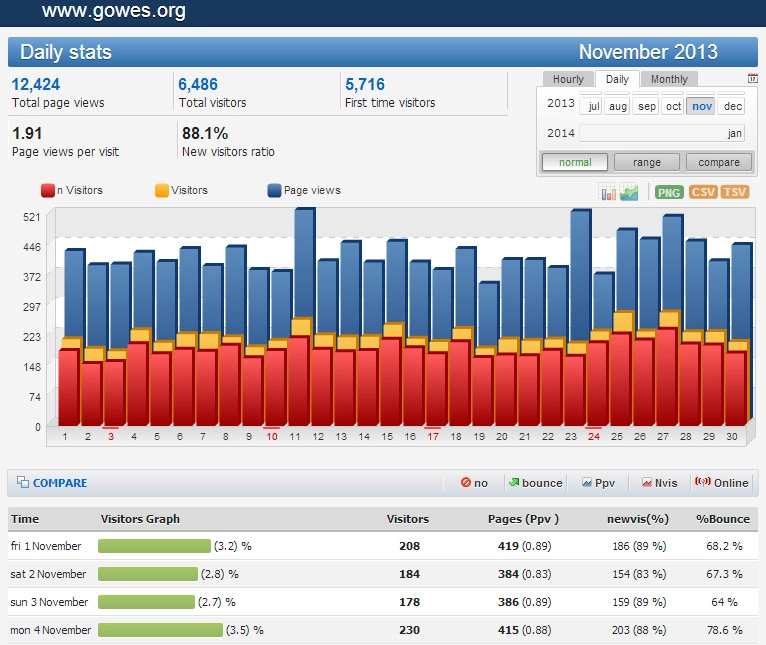
Task: Enable the bounce comparison option
Action: pyautogui.click(x=535, y=483)
